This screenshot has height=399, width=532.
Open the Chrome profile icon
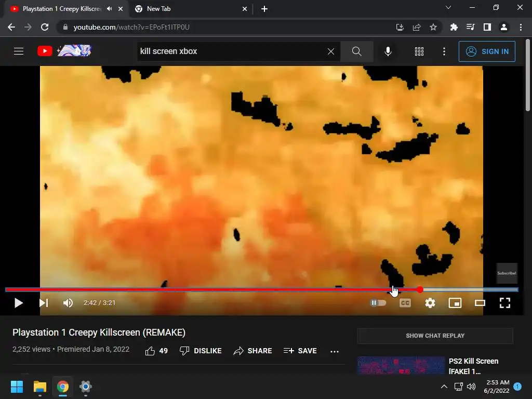[504, 27]
